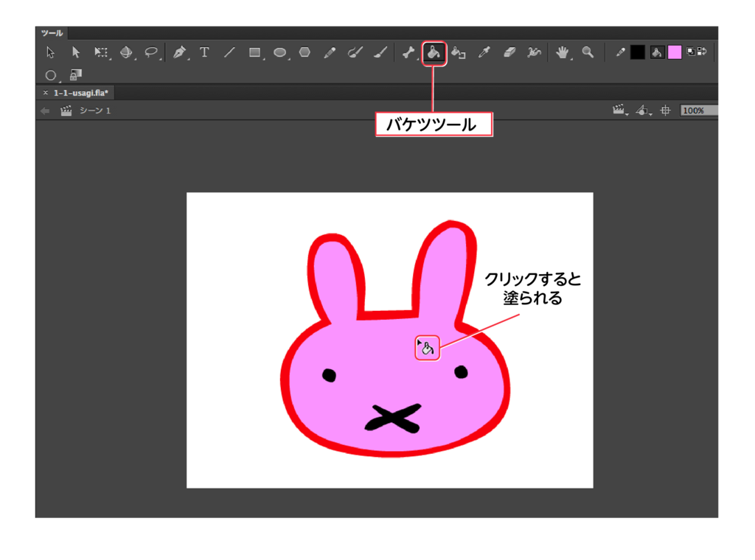Click the ツール panel title
The height and width of the screenshot is (560, 755).
click(52, 33)
